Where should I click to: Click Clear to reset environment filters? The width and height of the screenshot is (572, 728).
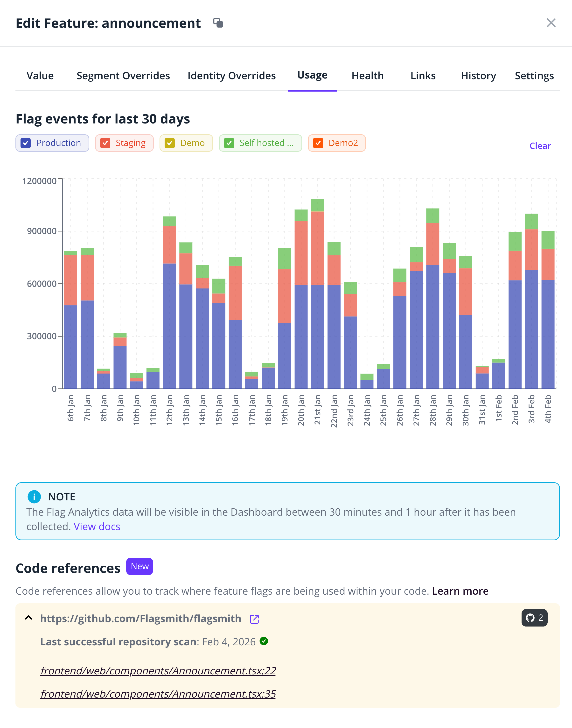540,146
